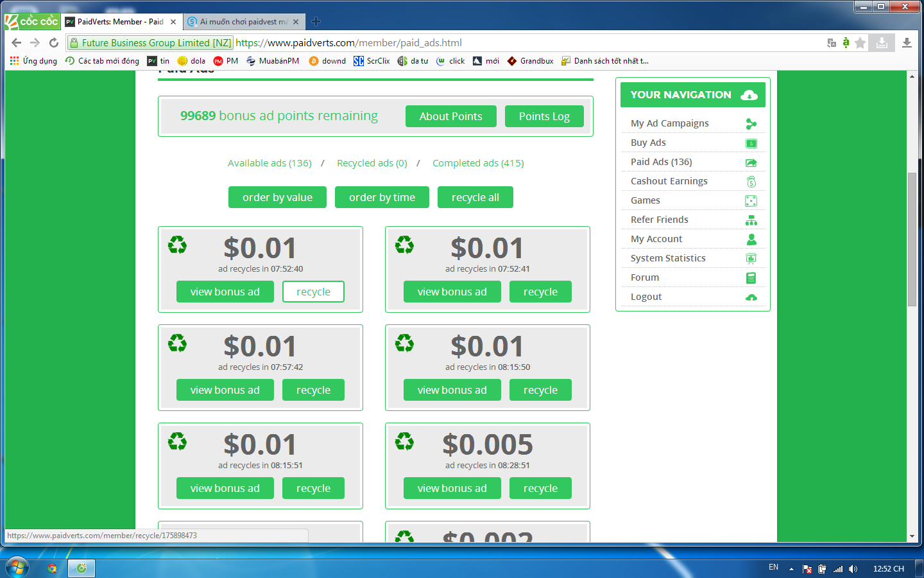
Task: Open the Points Log
Action: 544,116
